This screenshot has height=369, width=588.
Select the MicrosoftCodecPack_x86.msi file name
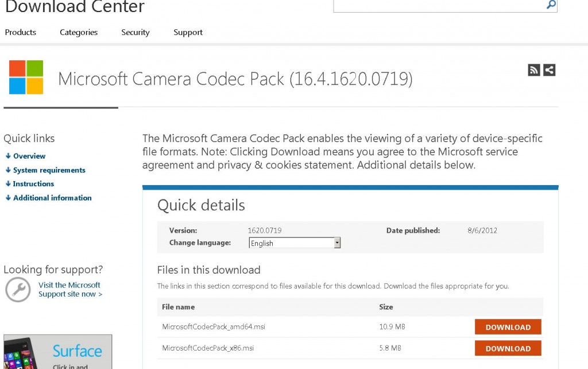tap(208, 348)
